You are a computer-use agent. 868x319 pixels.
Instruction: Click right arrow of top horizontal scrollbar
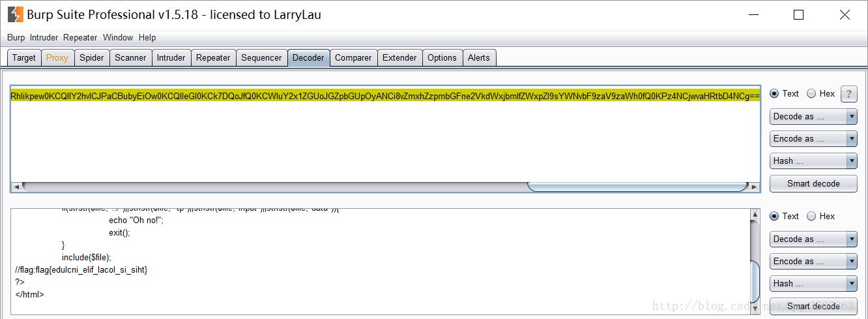pyautogui.click(x=755, y=187)
